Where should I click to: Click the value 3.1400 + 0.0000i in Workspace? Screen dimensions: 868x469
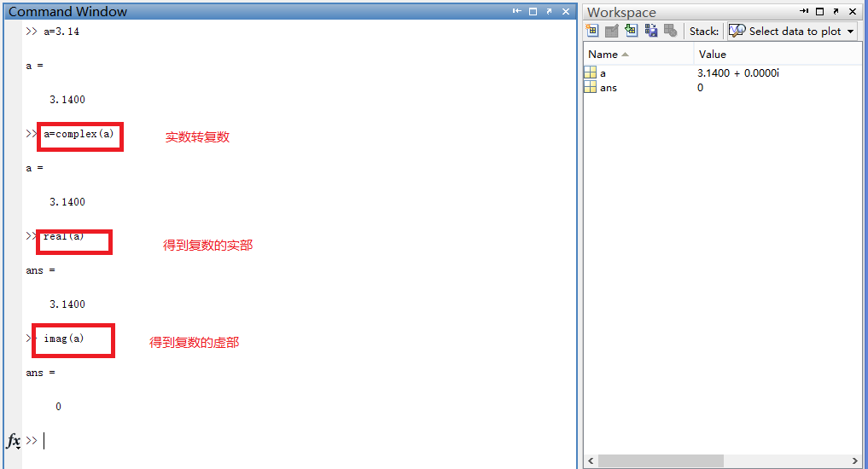click(x=738, y=73)
